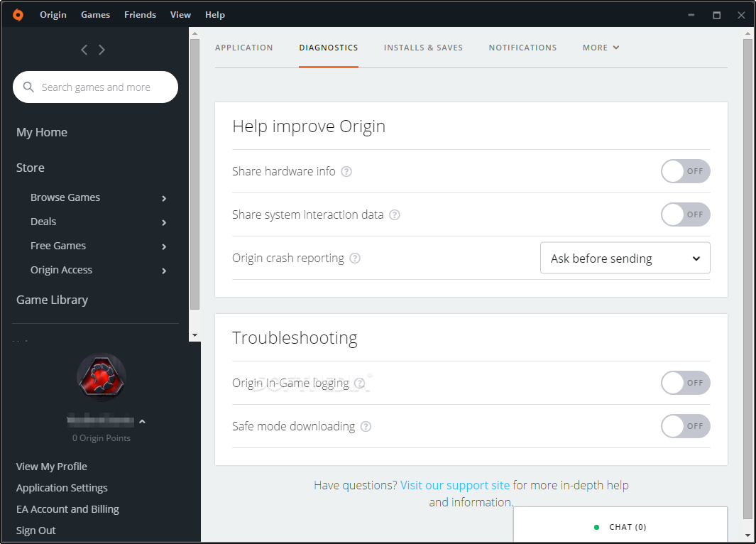Click the search magnifier icon
Image resolution: width=756 pixels, height=544 pixels.
pos(28,87)
